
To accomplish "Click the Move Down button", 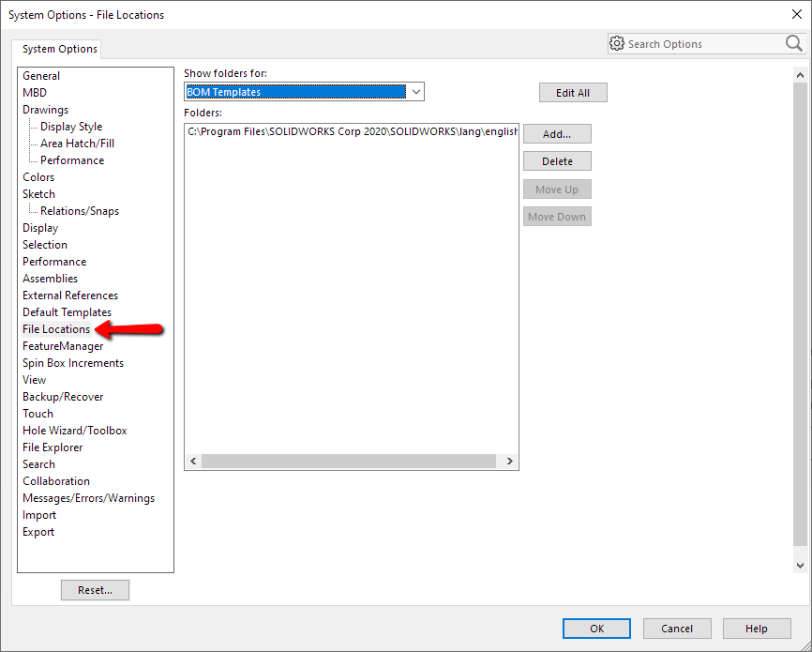I will click(557, 217).
